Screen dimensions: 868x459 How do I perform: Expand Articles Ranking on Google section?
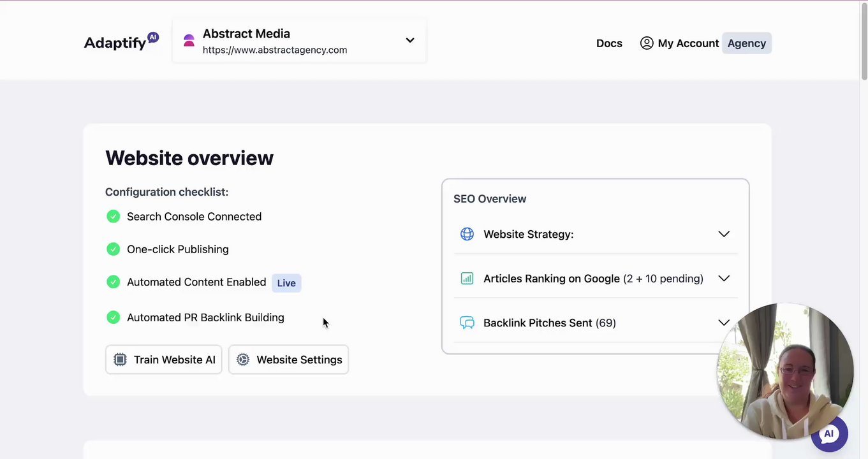click(724, 279)
